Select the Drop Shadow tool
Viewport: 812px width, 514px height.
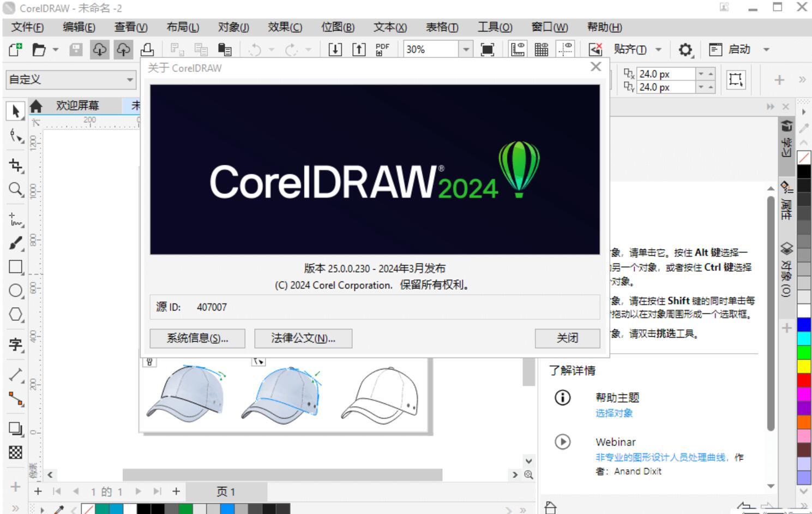tap(15, 429)
